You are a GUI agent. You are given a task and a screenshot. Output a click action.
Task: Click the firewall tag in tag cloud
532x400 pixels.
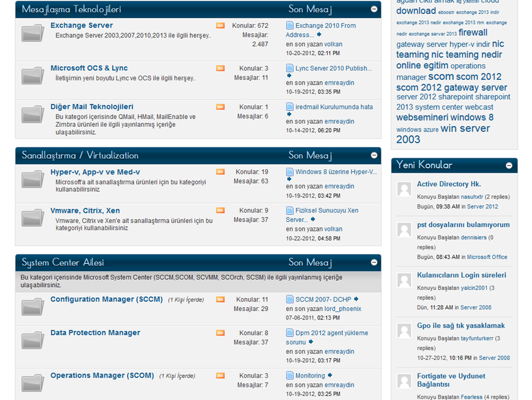pos(473,33)
